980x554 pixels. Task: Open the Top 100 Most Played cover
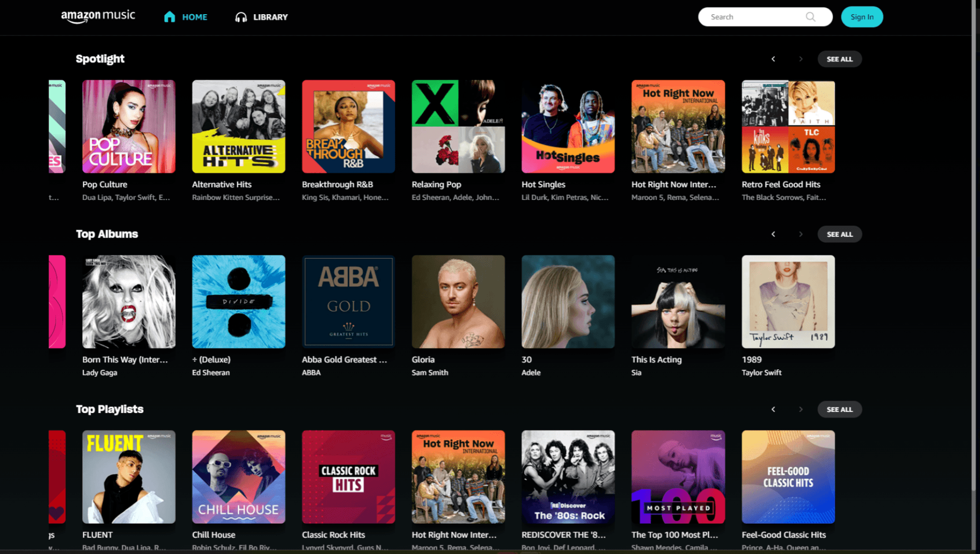click(x=678, y=477)
